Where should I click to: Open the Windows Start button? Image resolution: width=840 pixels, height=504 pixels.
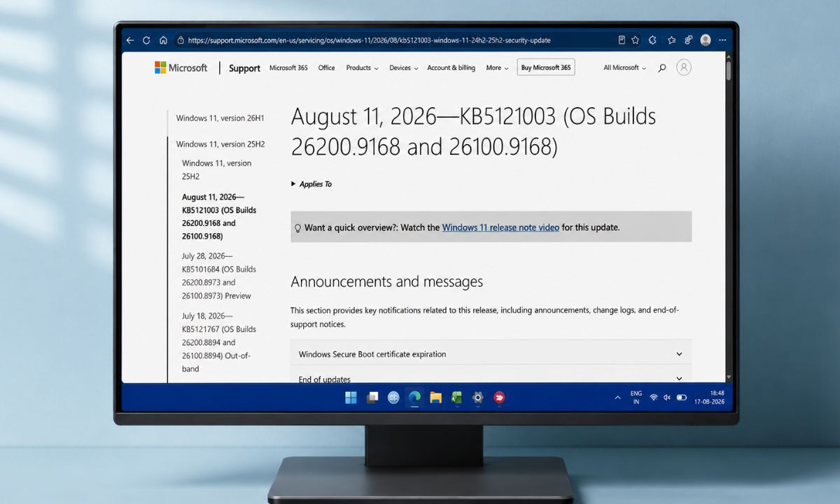(x=351, y=398)
